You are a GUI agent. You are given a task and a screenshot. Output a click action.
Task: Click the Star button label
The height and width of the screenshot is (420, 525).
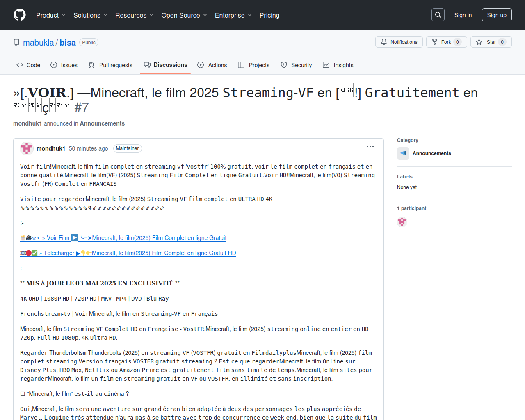[x=491, y=42]
